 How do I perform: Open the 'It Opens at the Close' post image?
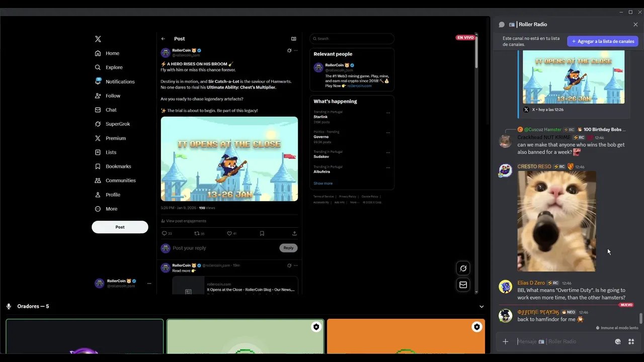229,159
